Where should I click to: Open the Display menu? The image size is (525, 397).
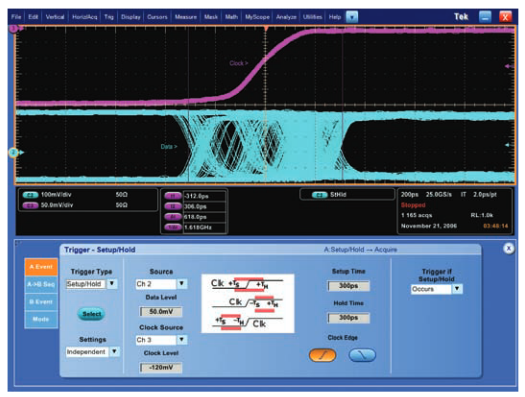coord(131,17)
